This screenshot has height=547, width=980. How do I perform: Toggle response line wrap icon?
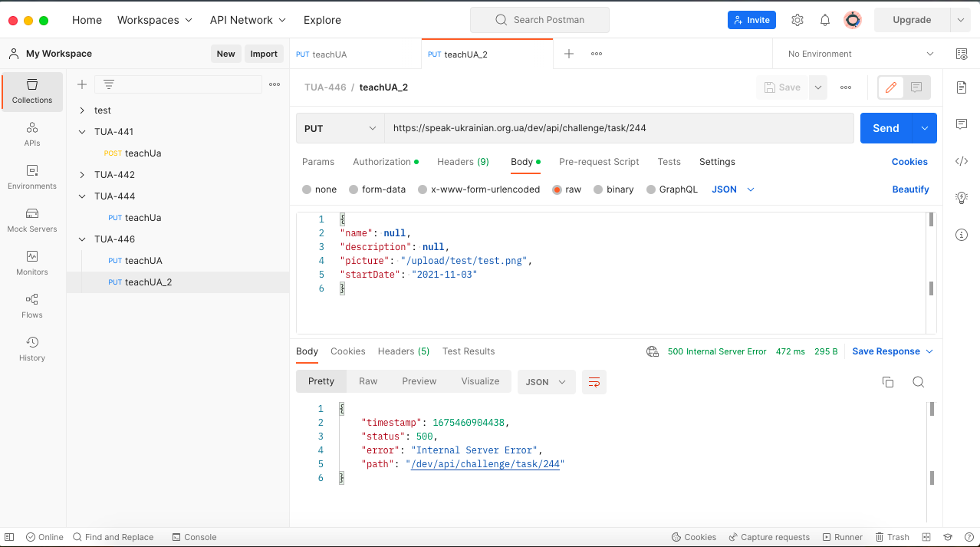pyautogui.click(x=594, y=382)
